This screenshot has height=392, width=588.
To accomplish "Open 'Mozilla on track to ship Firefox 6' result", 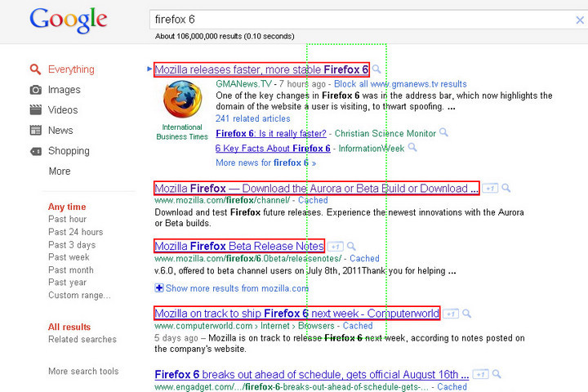I will click(296, 314).
